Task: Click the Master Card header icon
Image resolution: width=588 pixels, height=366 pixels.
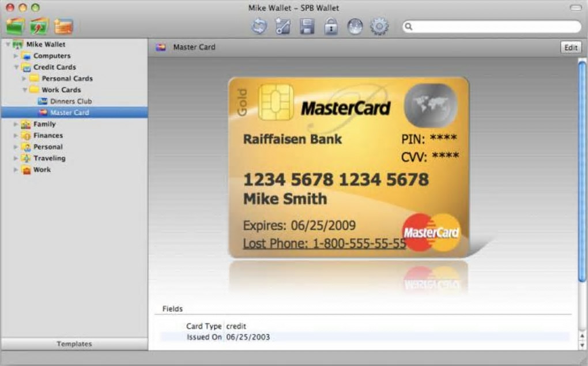Action: click(x=161, y=47)
